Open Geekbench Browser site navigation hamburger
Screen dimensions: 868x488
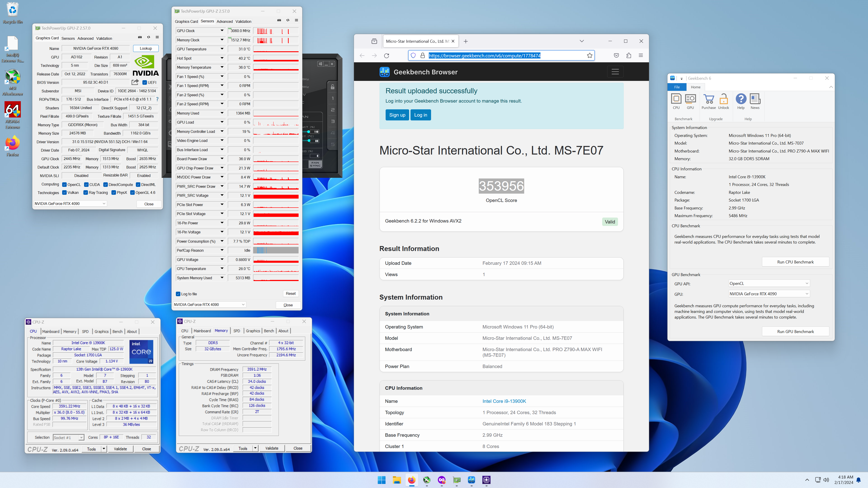click(x=615, y=72)
